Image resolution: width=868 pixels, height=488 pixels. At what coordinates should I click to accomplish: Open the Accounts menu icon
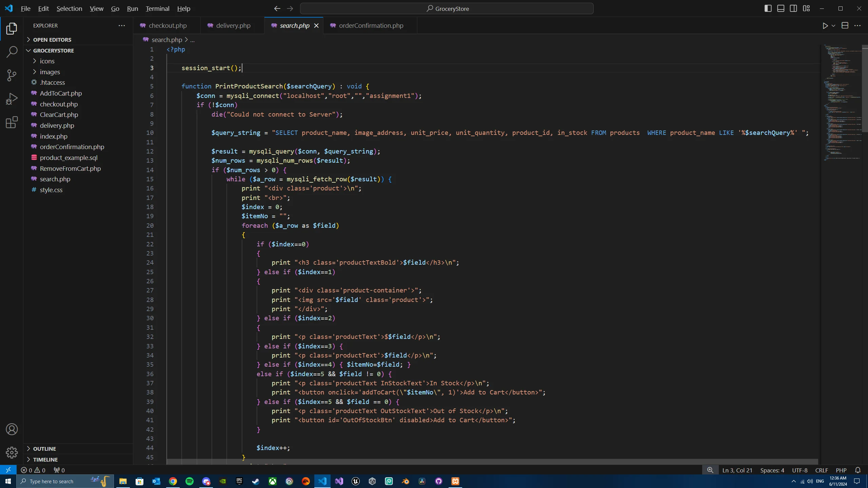pyautogui.click(x=12, y=429)
